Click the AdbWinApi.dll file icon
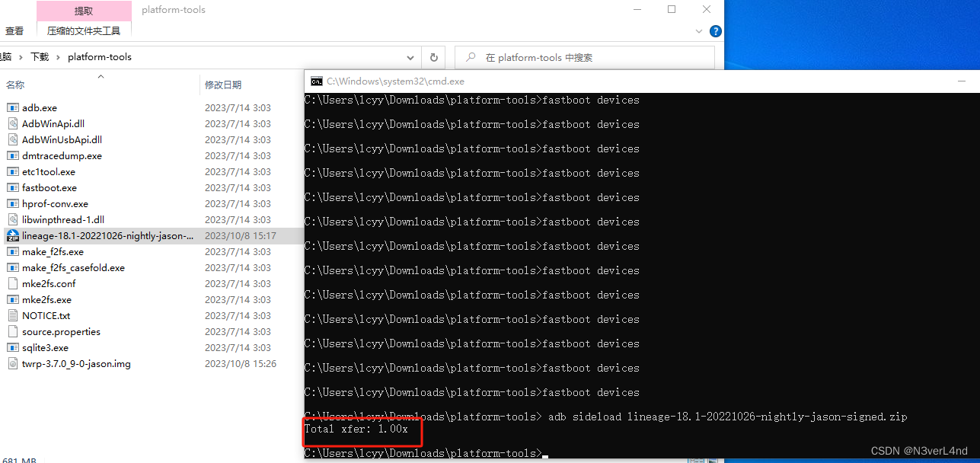980x463 pixels. tap(12, 124)
